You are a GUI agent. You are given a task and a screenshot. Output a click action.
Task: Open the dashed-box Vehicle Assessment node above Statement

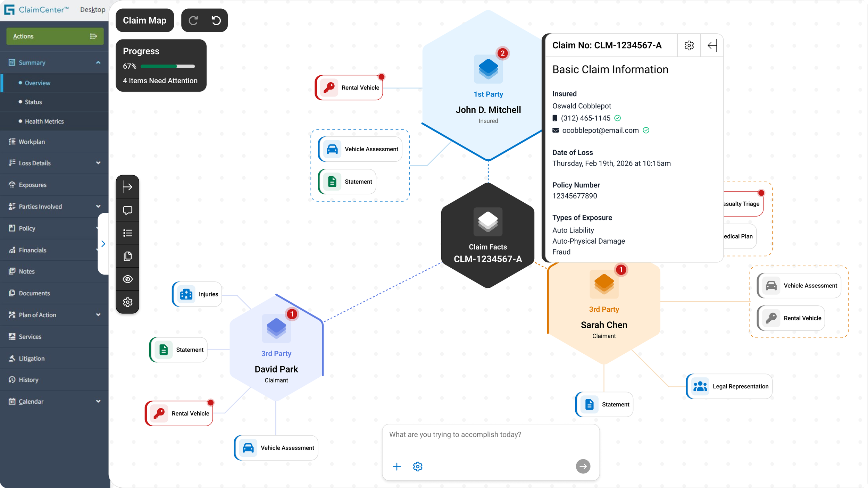click(360, 149)
